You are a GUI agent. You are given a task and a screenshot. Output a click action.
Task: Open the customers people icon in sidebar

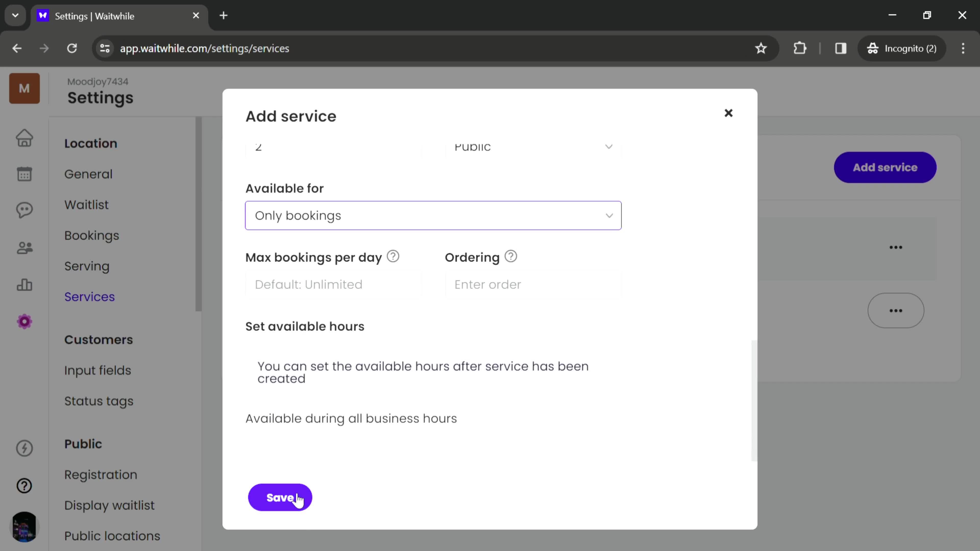pyautogui.click(x=24, y=248)
